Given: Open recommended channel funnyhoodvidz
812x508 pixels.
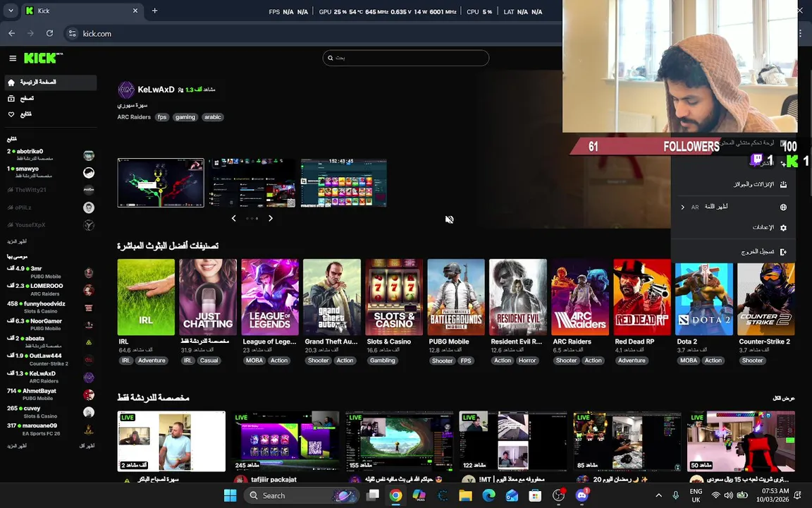Looking at the screenshot, I should click(51, 307).
